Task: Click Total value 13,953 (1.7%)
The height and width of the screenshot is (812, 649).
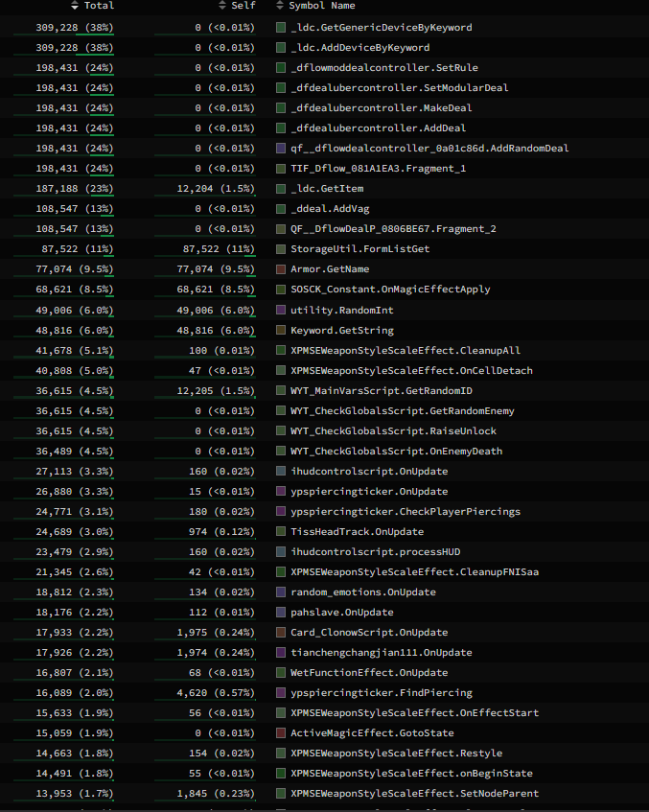Action: tap(75, 794)
